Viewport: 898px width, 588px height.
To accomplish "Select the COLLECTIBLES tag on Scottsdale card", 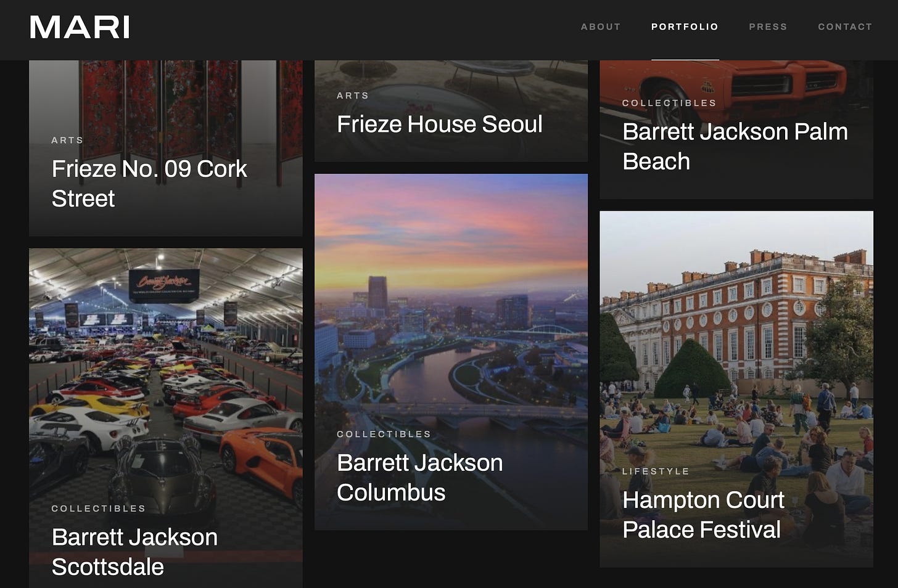I will [99, 508].
